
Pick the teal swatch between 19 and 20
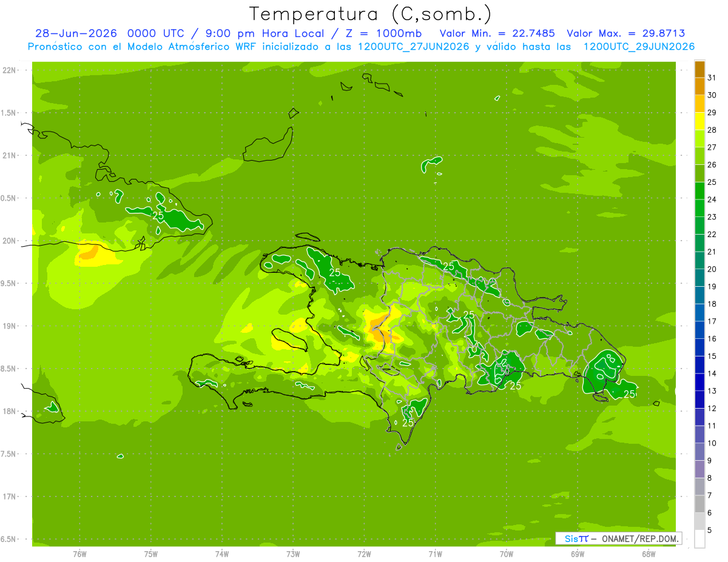coord(699,278)
